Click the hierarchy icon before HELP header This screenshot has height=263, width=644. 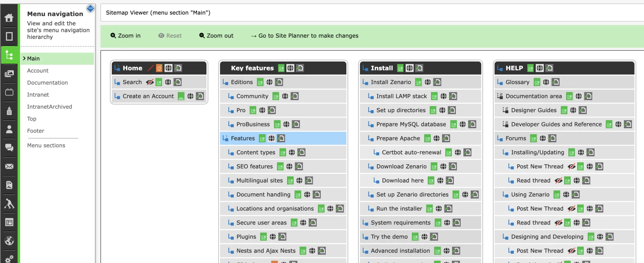point(500,68)
